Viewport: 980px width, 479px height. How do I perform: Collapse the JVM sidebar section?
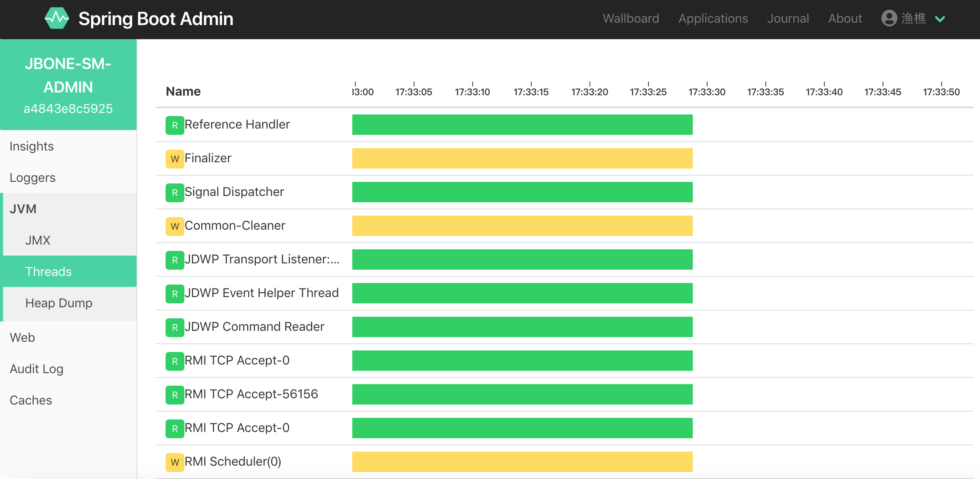point(23,209)
